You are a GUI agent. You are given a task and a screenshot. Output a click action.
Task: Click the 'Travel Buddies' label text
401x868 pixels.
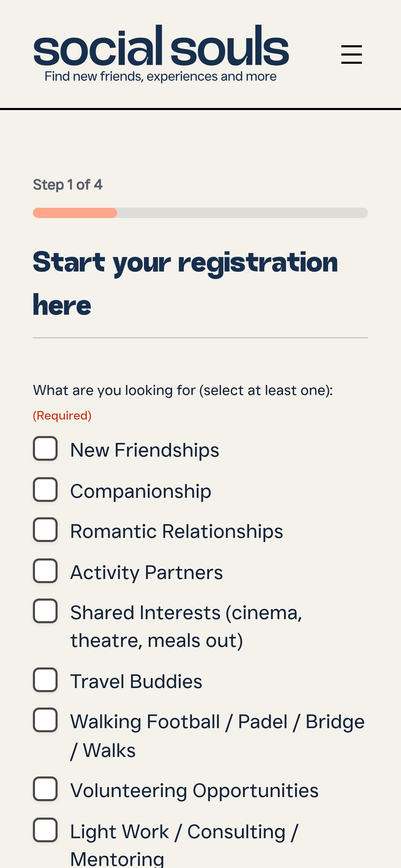[136, 681]
